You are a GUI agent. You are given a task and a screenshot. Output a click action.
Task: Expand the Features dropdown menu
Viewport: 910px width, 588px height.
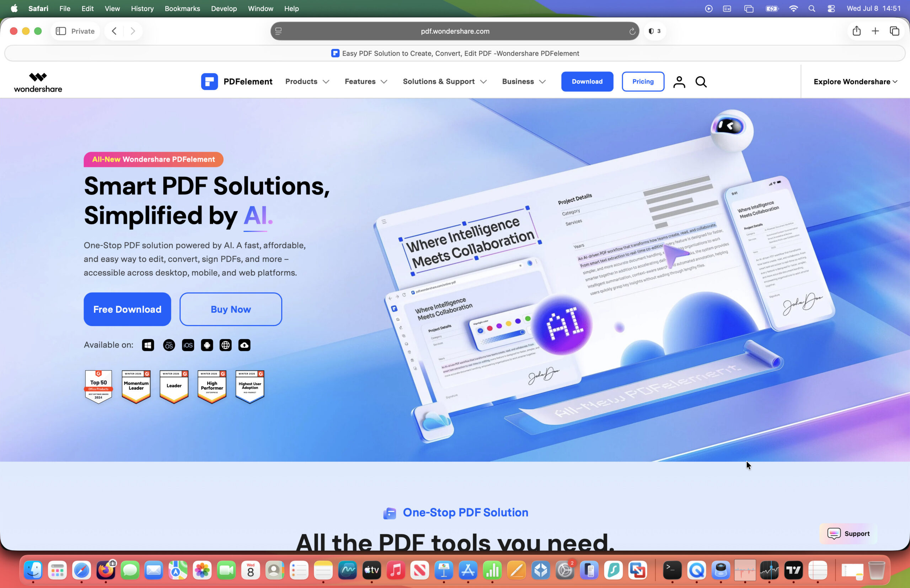366,81
